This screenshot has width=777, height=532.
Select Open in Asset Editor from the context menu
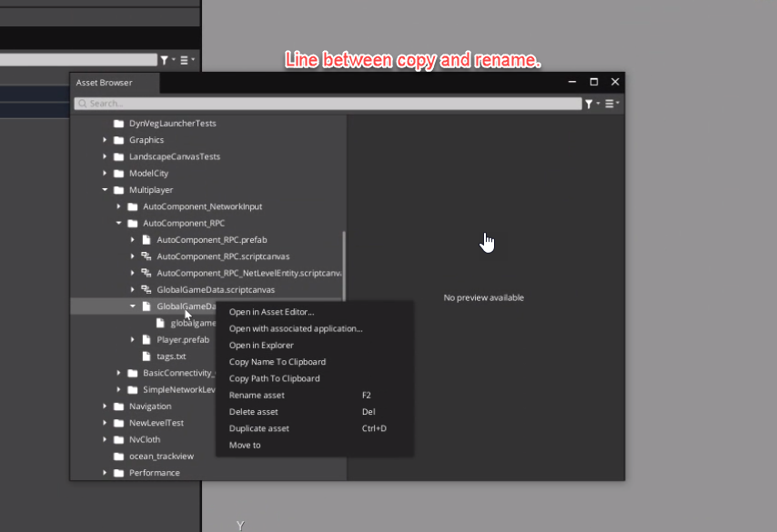click(x=272, y=311)
